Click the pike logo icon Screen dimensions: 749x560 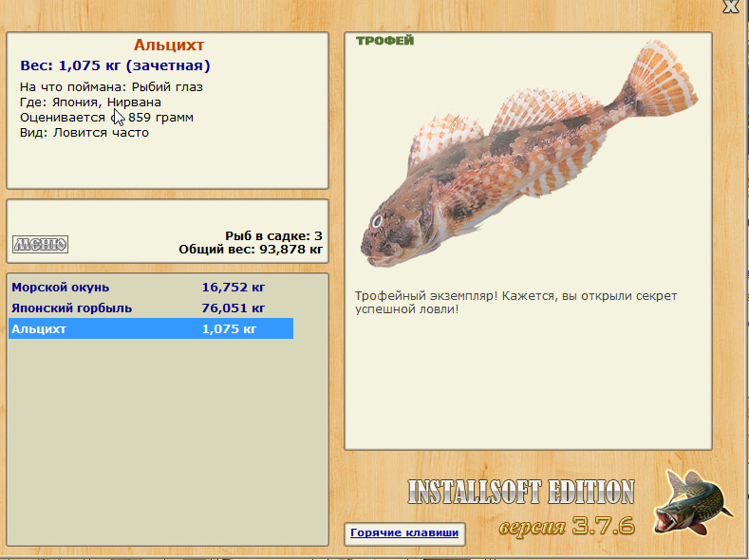click(694, 503)
